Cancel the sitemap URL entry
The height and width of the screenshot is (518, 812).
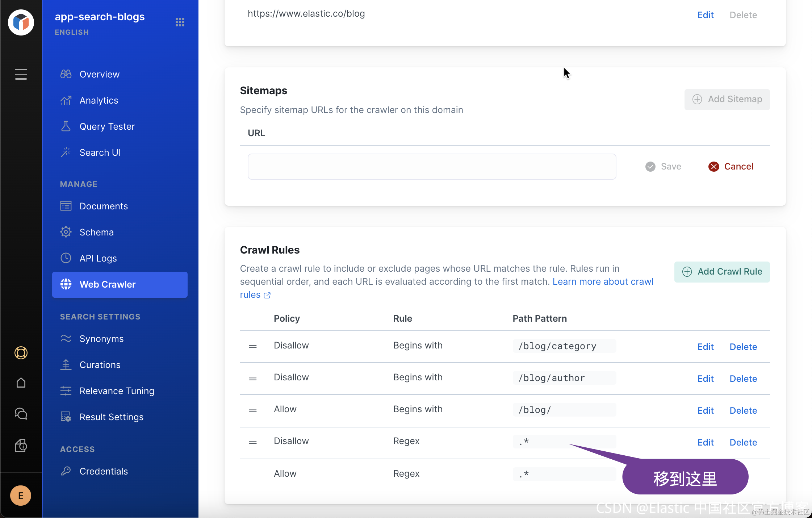point(731,166)
